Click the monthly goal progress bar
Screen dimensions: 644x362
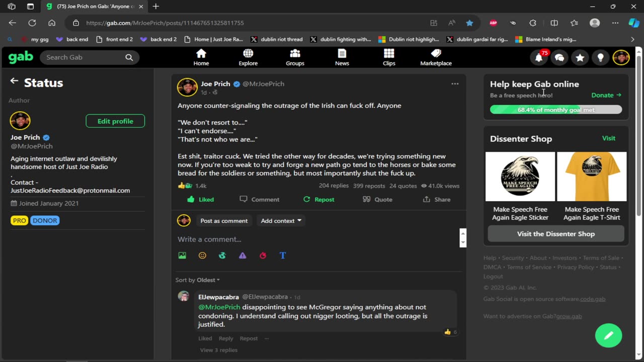pos(556,110)
